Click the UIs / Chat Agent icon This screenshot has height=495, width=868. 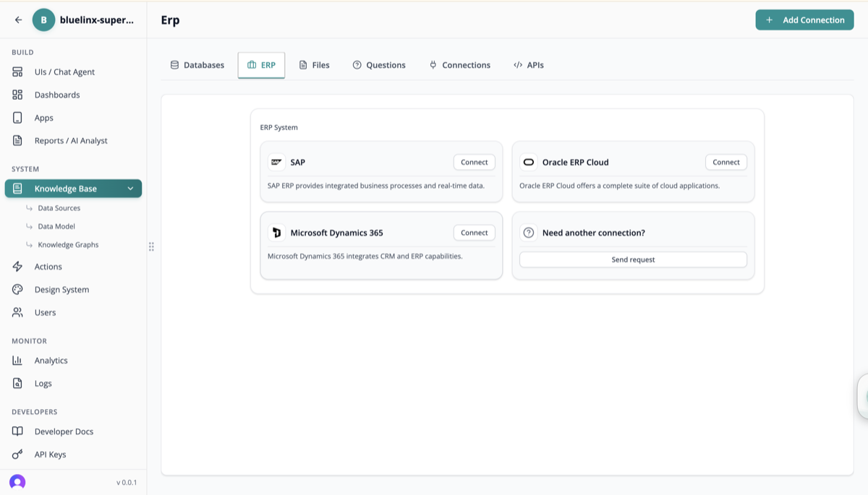[17, 72]
